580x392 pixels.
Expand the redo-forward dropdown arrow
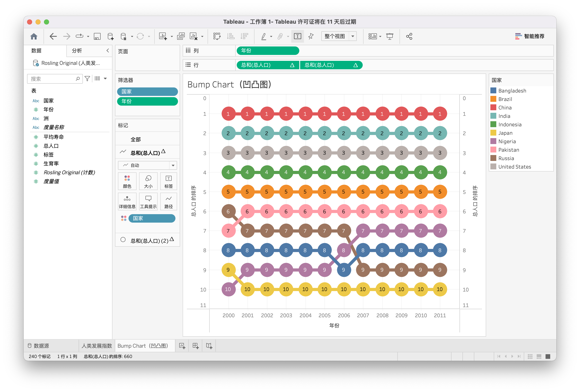point(88,37)
